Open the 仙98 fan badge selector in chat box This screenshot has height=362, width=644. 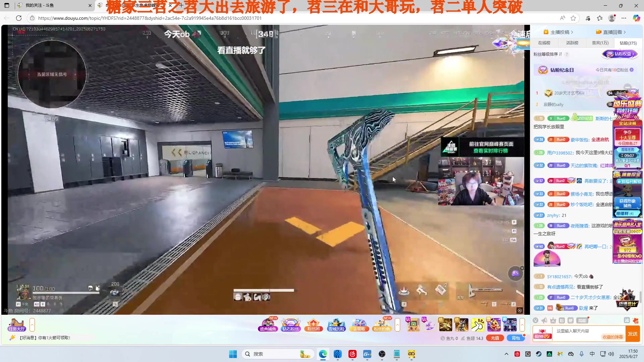point(542,334)
